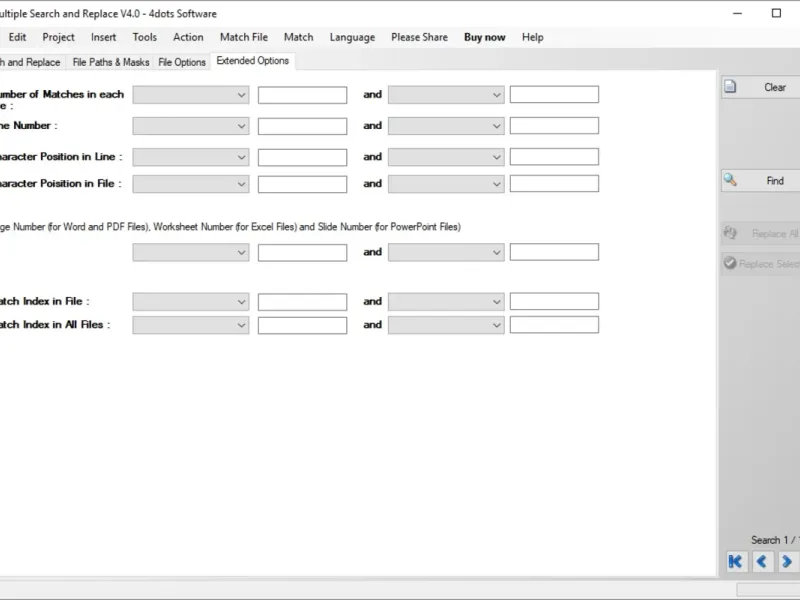Click first Match Index in File field
The height and width of the screenshot is (600, 800).
[x=303, y=302]
